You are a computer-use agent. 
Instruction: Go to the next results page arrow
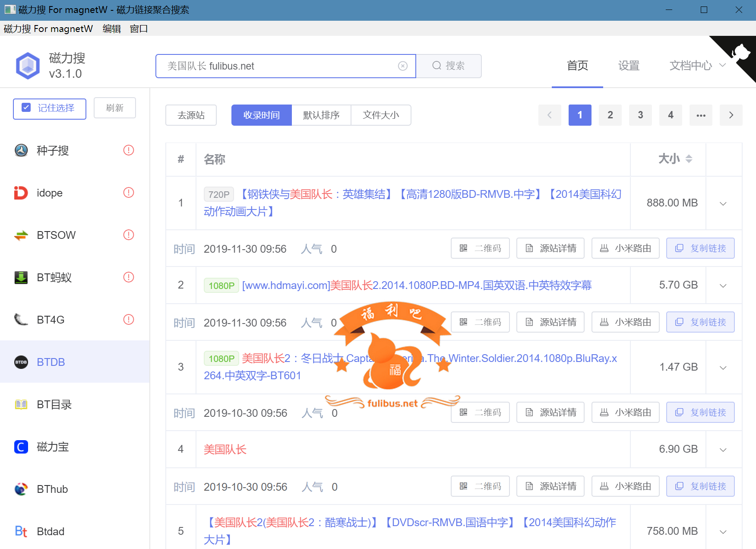[731, 115]
